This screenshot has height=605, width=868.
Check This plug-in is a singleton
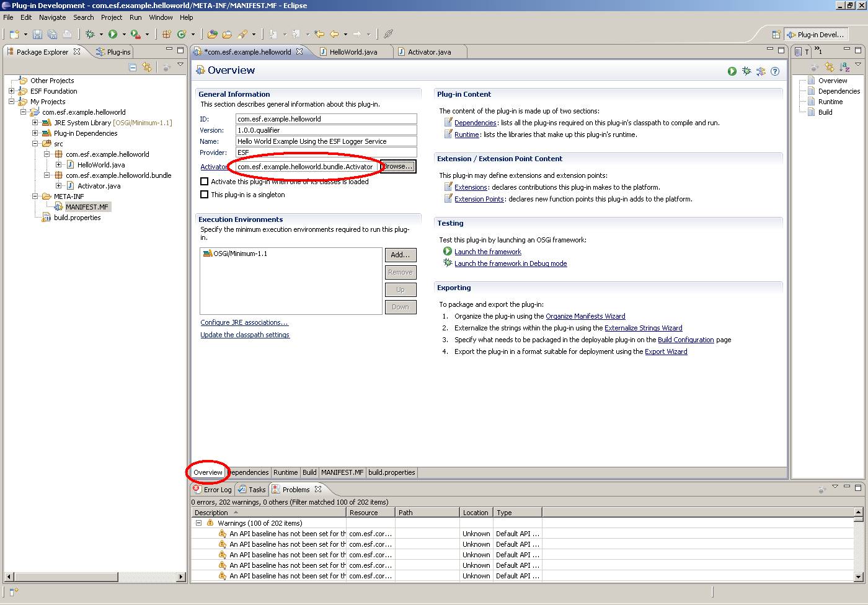click(x=204, y=195)
